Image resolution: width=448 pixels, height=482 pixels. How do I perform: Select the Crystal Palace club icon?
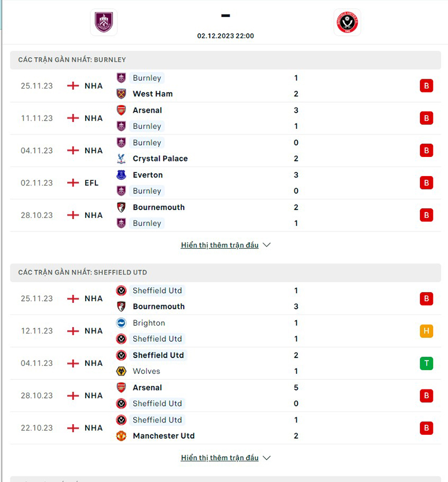[121, 159]
